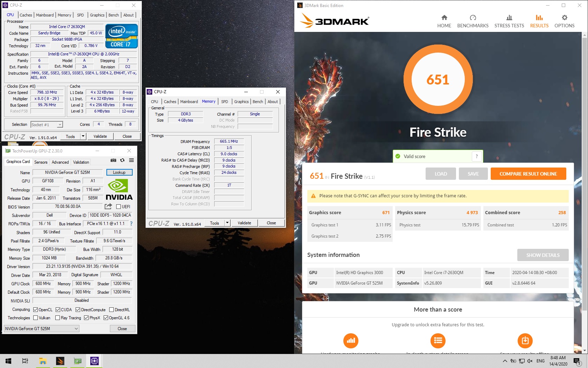Expand the Tools dropdown arrow in CPU-Z CPU window
Screen dimensions: 588x368
(83, 136)
